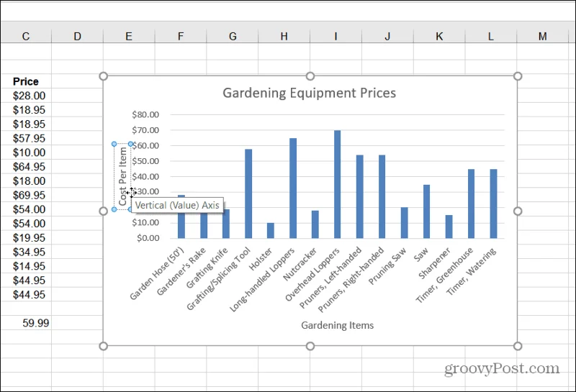Select column K header
The width and height of the screenshot is (576, 392).
coord(439,36)
